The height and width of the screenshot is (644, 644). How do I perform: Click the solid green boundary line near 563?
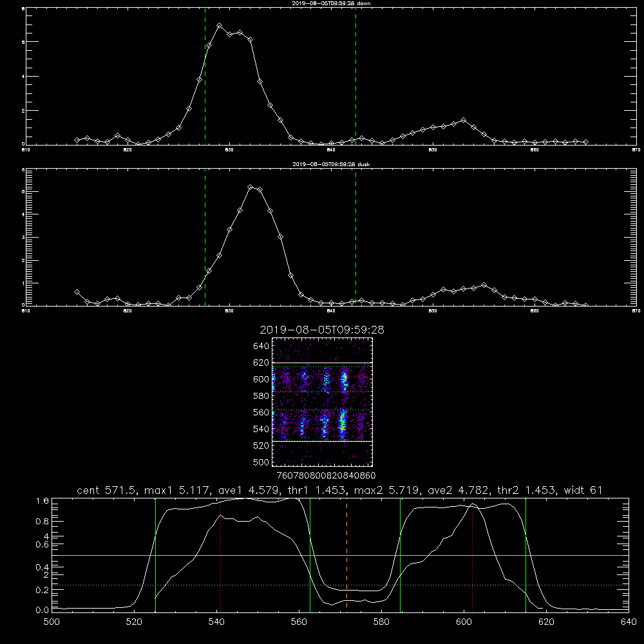pos(310,554)
